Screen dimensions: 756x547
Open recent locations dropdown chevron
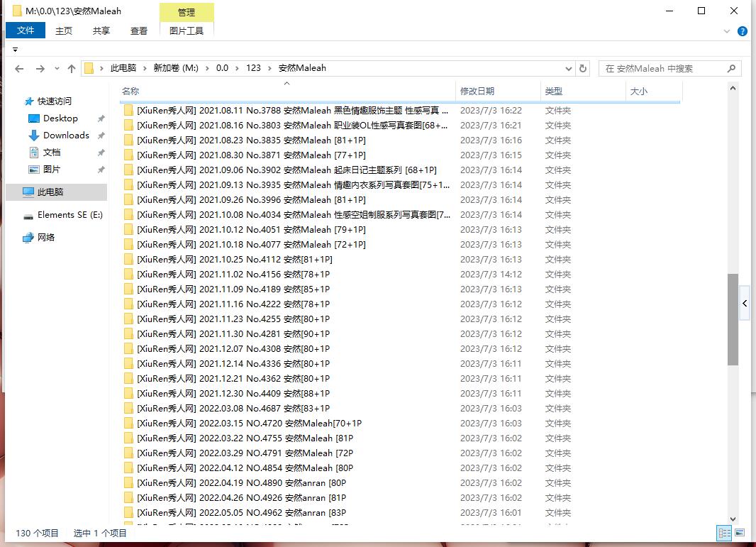point(57,69)
